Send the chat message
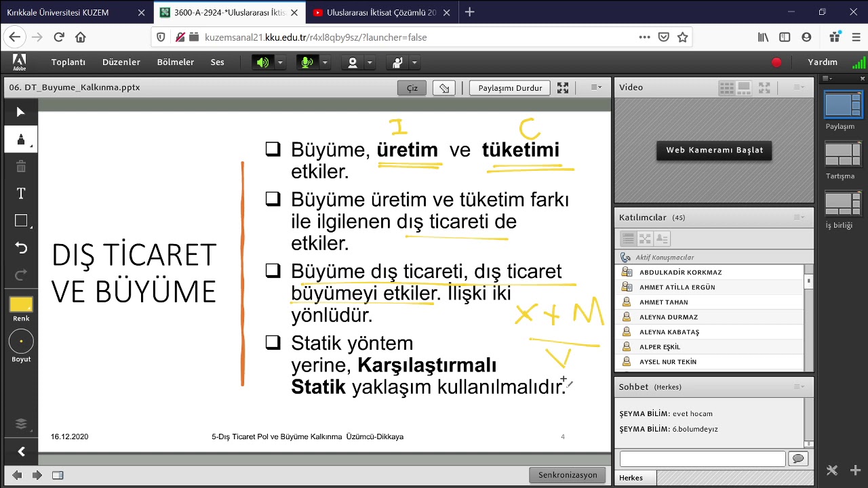 (x=798, y=460)
